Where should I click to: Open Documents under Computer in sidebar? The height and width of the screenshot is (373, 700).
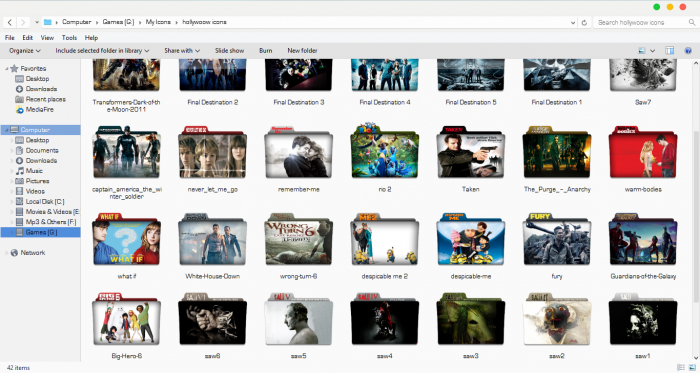coord(37,150)
